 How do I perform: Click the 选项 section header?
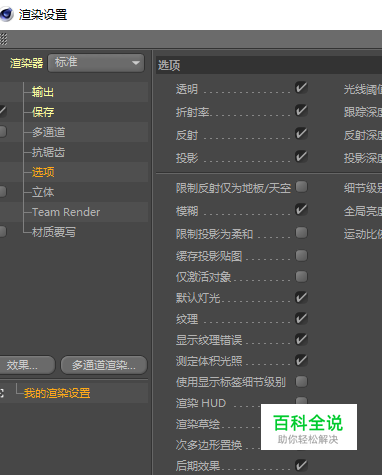[269, 65]
